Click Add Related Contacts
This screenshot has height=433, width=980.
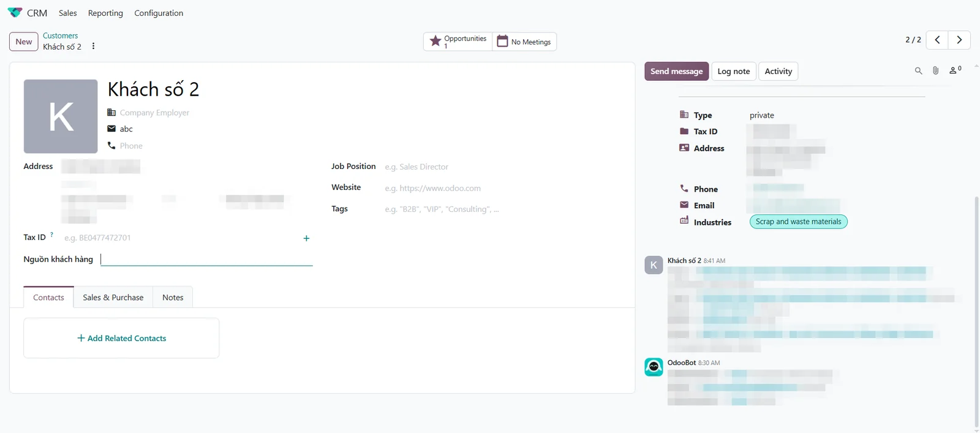pyautogui.click(x=121, y=338)
